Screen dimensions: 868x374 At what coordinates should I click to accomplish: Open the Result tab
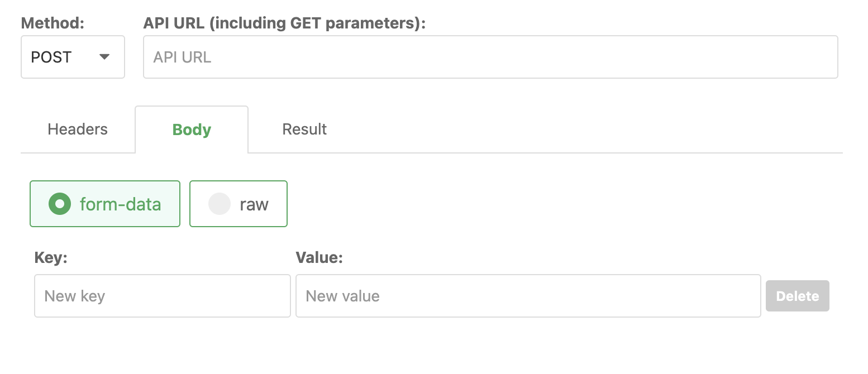point(304,130)
